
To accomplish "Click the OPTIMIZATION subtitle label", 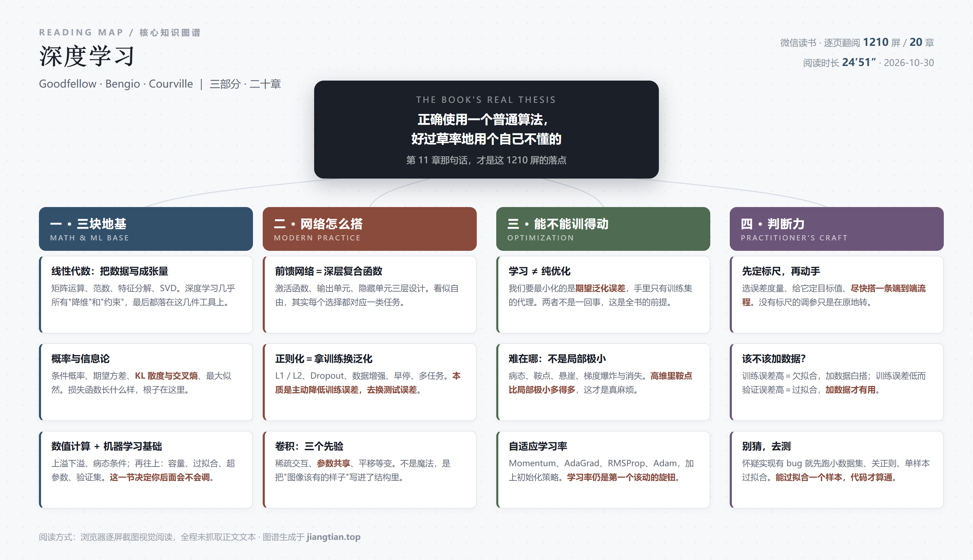I will (541, 238).
